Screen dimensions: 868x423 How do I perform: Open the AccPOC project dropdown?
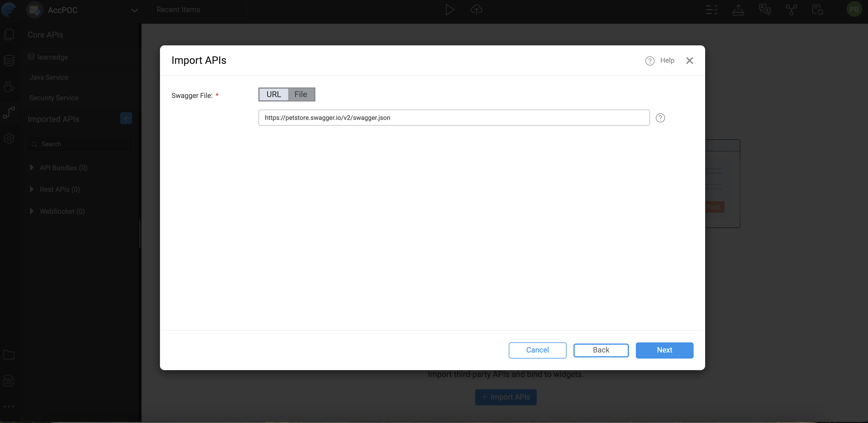pyautogui.click(x=134, y=10)
